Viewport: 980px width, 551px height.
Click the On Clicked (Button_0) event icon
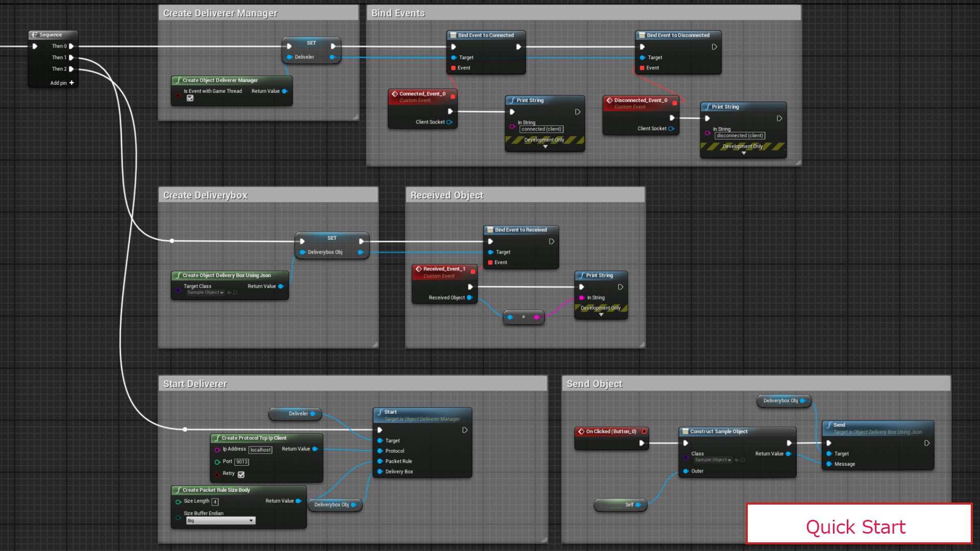(x=582, y=431)
